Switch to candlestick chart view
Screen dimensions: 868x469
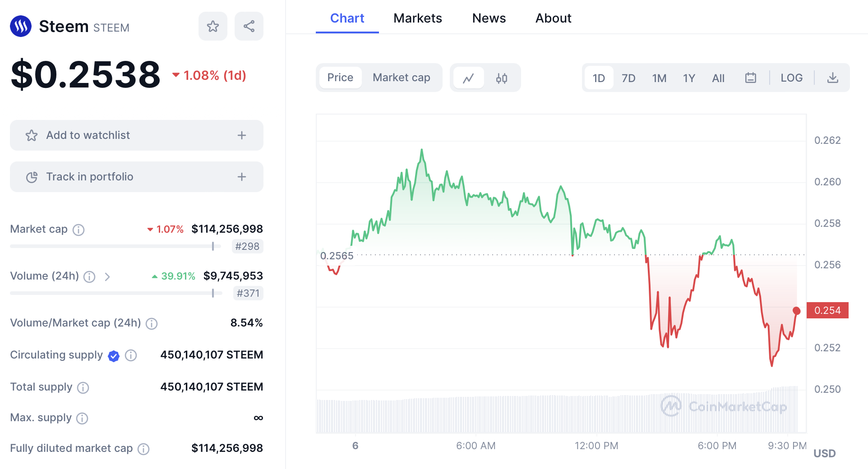pyautogui.click(x=502, y=78)
